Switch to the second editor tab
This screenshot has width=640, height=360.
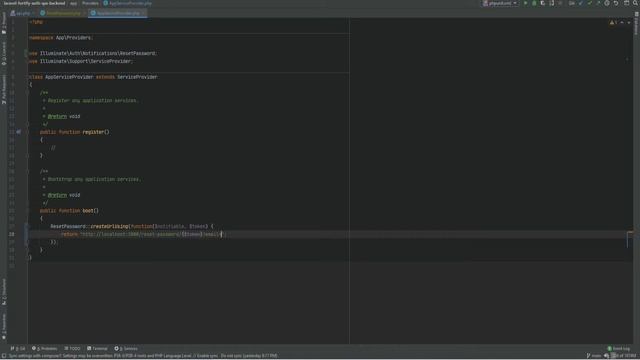[63, 13]
